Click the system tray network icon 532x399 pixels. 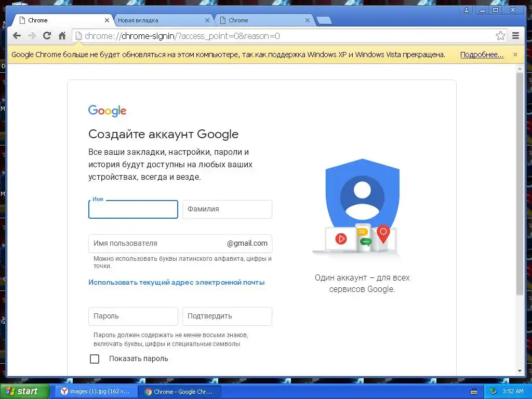click(x=493, y=391)
